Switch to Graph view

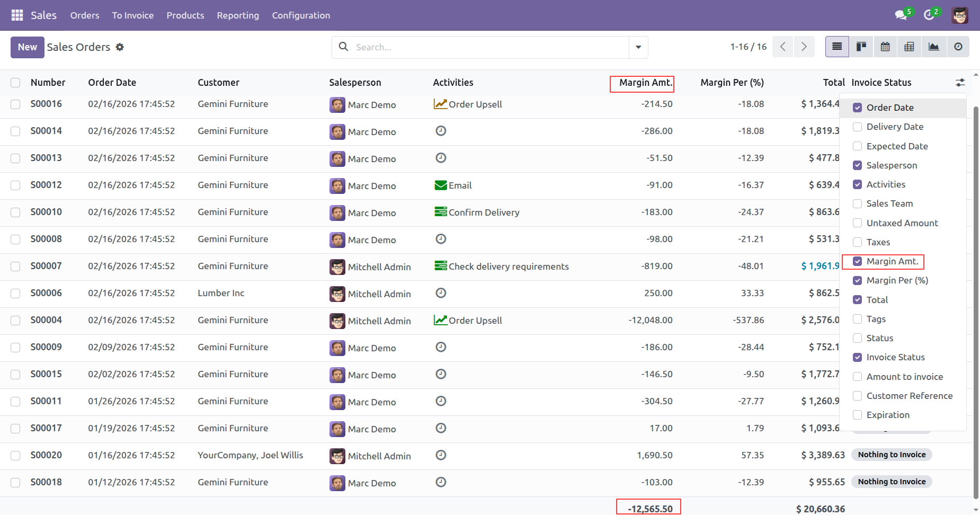pos(933,47)
